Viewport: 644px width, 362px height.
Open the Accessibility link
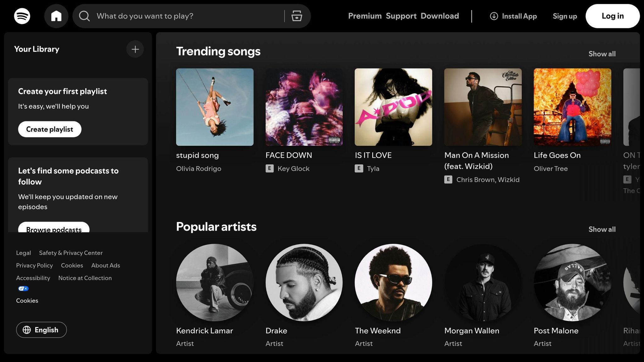pyautogui.click(x=33, y=278)
